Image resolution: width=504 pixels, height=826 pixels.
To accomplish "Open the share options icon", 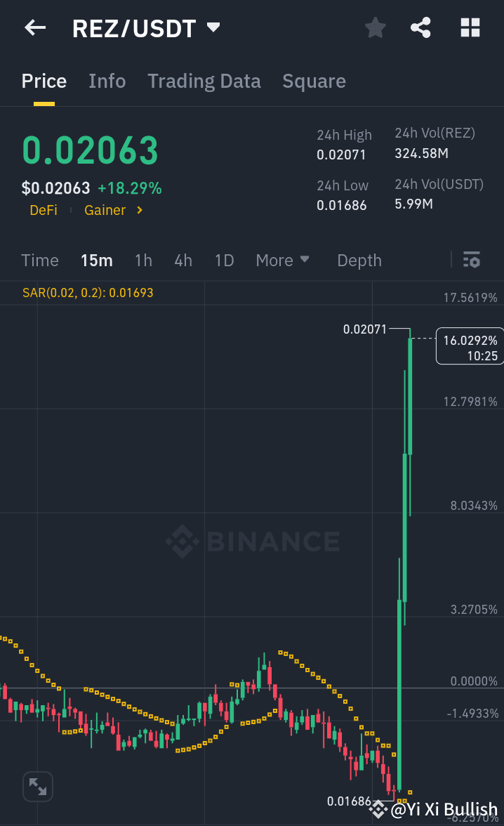I will tap(420, 28).
